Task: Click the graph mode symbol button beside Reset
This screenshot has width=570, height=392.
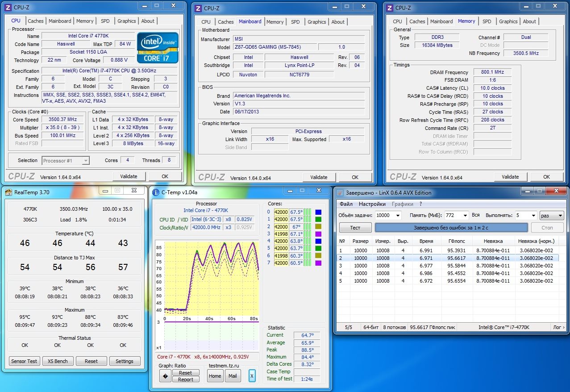Action: [x=165, y=376]
